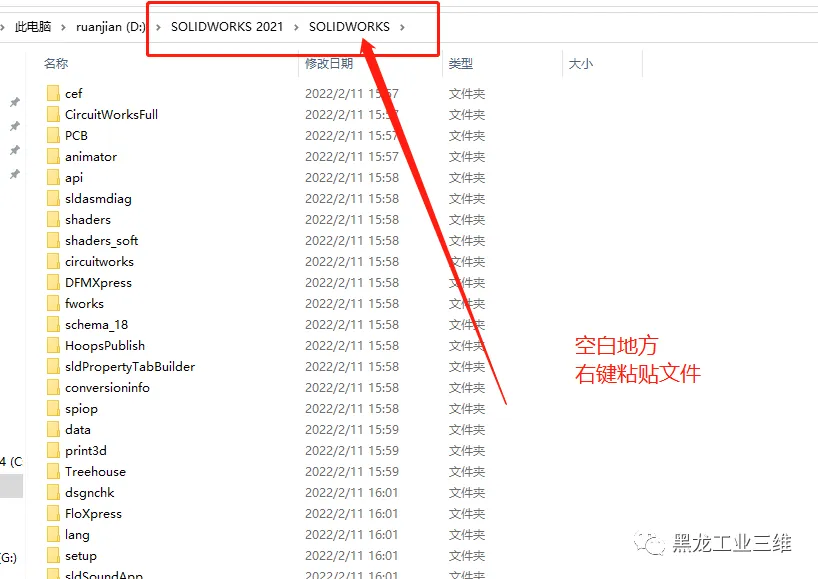This screenshot has height=579, width=818.
Task: Select the sldPropertyTabBuilder folder icon
Action: (x=53, y=366)
